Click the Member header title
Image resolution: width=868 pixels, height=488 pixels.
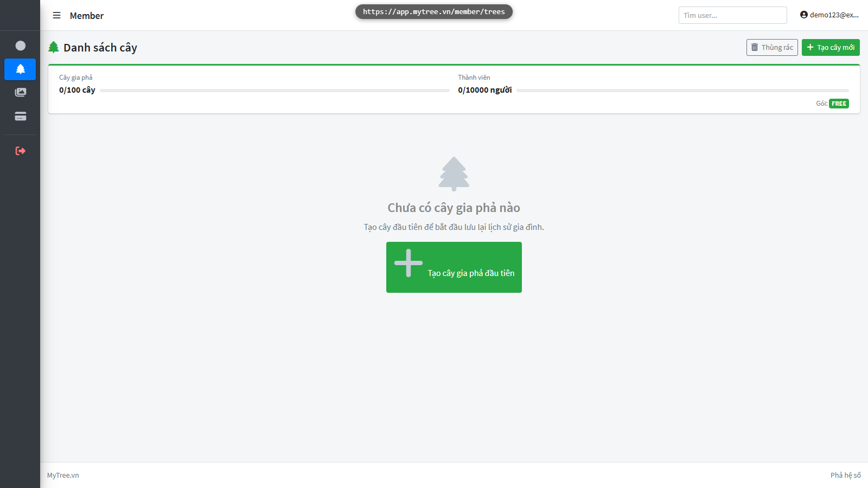[x=87, y=16]
